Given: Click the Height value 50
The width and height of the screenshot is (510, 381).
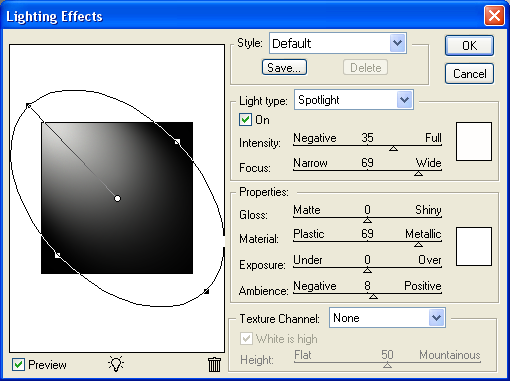Looking at the screenshot, I should click(387, 355).
